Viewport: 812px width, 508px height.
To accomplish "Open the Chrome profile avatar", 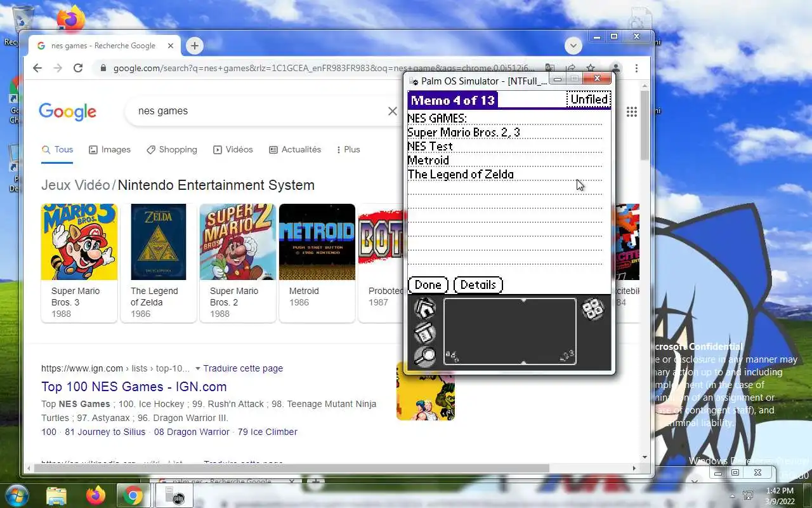I will (x=615, y=68).
